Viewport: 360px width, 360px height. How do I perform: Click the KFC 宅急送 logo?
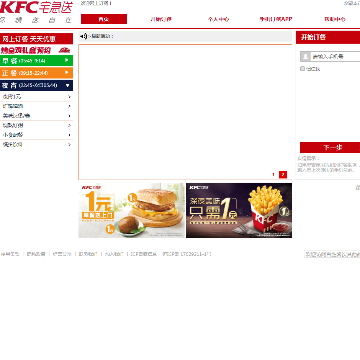36,8
